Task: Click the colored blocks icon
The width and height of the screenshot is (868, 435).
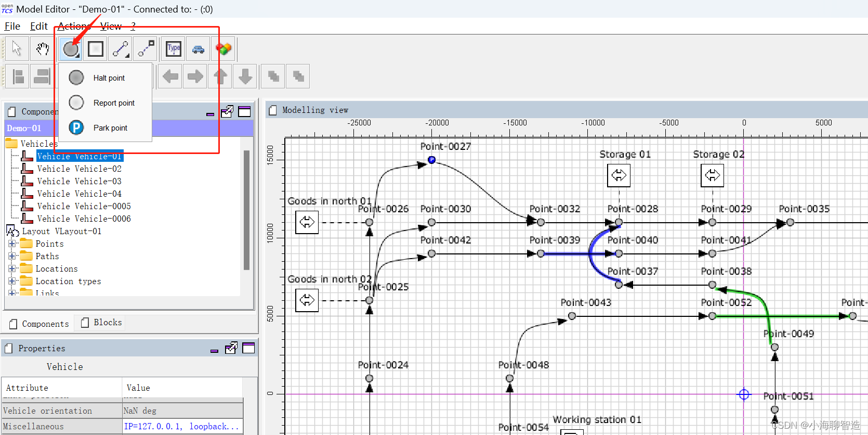Action: click(223, 49)
